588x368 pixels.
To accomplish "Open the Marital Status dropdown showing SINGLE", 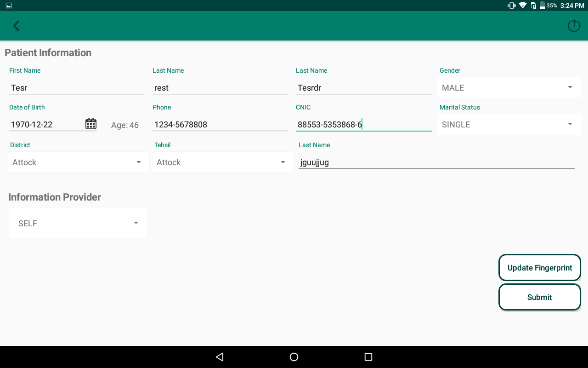I will [x=509, y=124].
